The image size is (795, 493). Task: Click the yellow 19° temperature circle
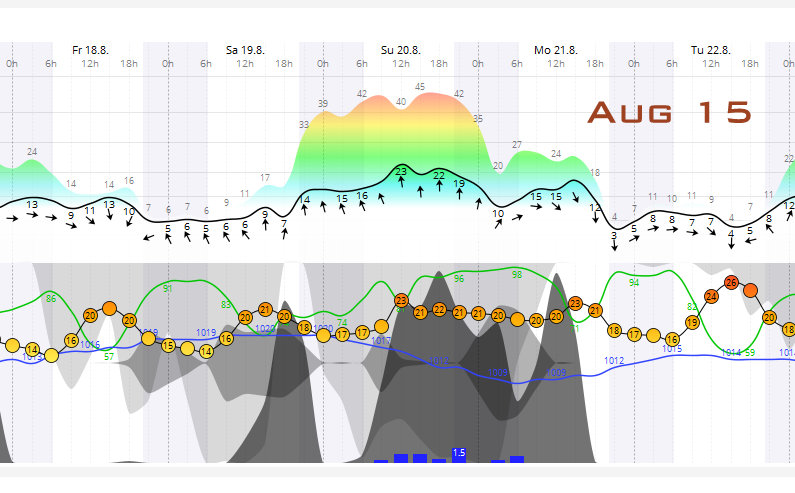click(x=692, y=322)
